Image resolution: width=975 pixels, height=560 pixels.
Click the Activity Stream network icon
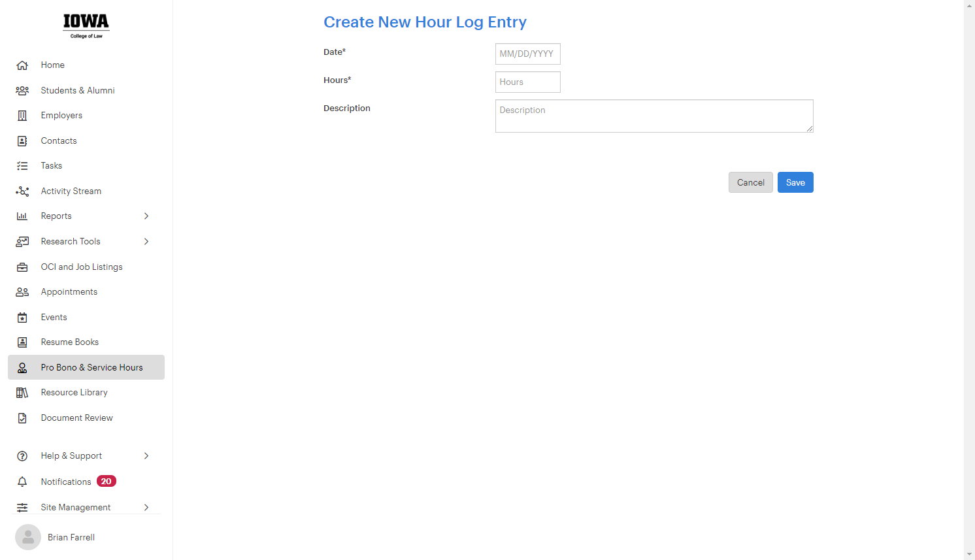click(x=22, y=191)
